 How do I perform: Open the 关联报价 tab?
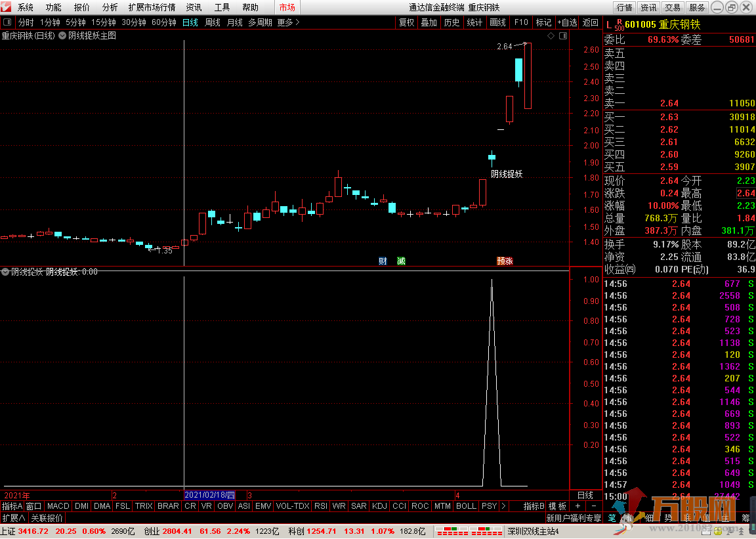click(x=47, y=518)
